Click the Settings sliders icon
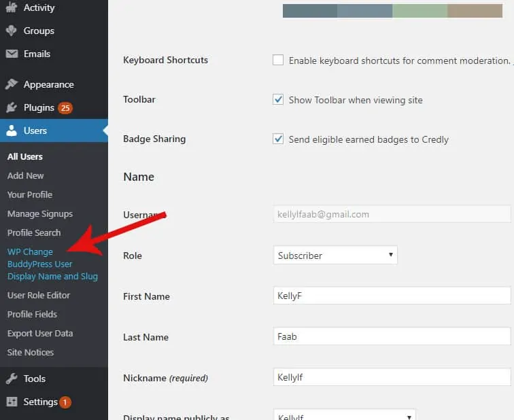Image resolution: width=514 pixels, height=420 pixels. click(x=12, y=402)
